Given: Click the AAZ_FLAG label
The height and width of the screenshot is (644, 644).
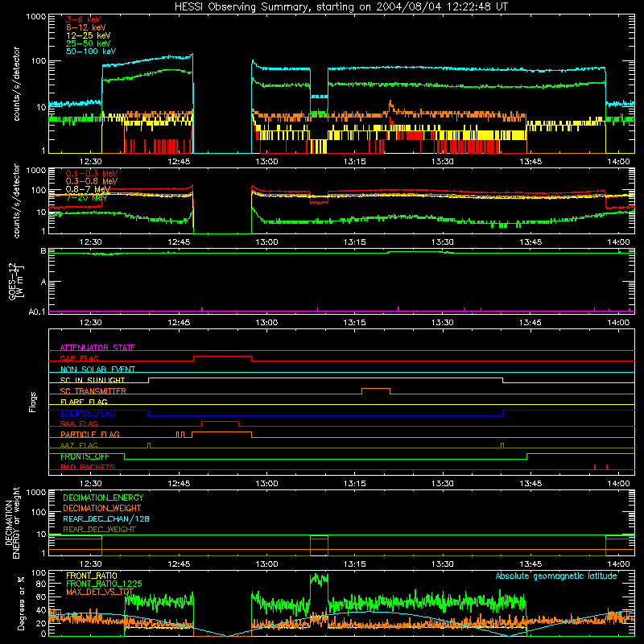Looking at the screenshot, I should (79, 445).
